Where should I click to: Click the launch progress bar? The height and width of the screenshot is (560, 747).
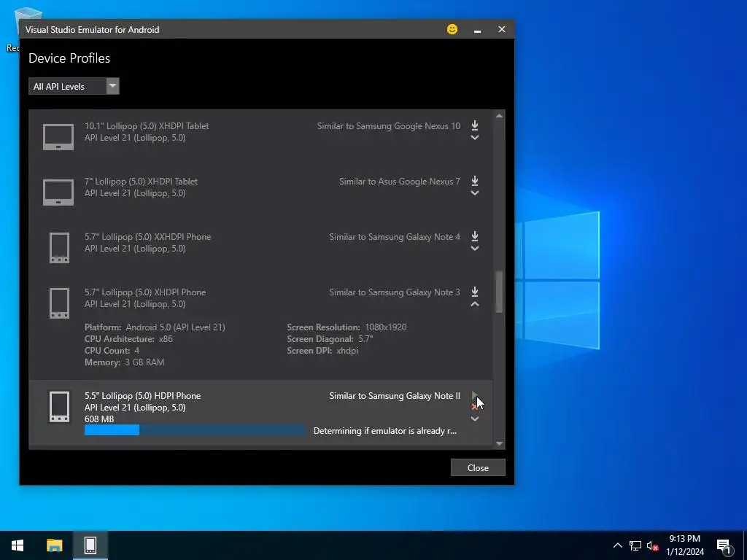(x=195, y=430)
